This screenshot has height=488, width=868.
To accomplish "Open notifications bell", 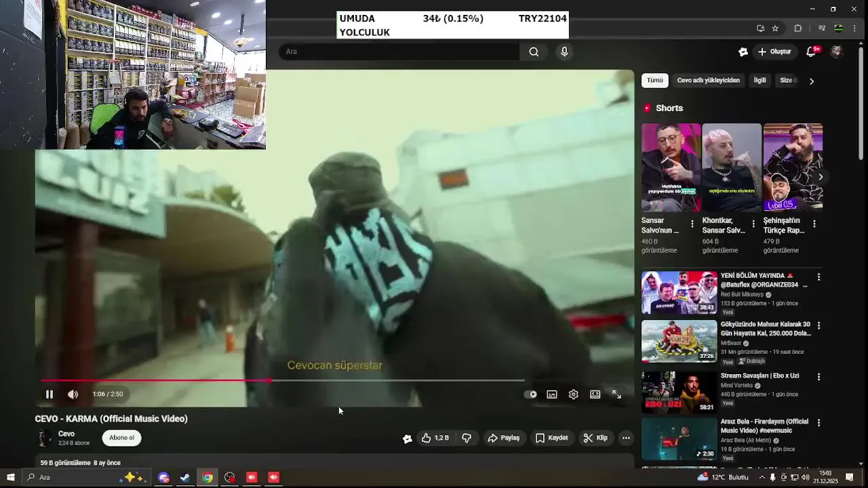I will 811,52.
